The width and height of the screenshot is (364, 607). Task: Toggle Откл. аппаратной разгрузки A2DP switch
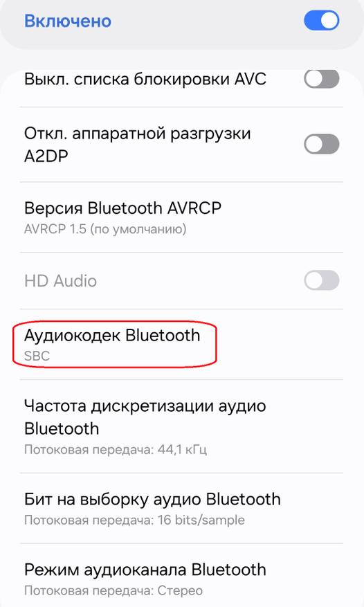pyautogui.click(x=321, y=144)
